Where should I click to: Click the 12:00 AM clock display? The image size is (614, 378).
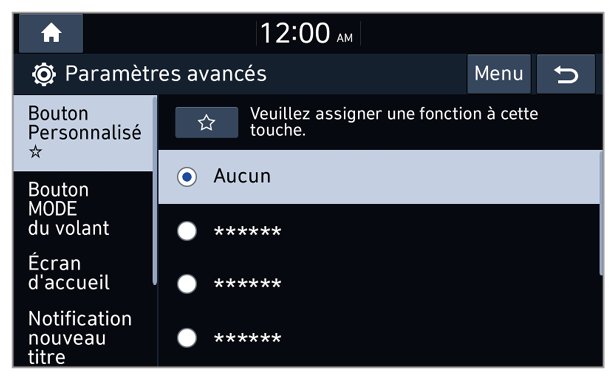(x=307, y=34)
